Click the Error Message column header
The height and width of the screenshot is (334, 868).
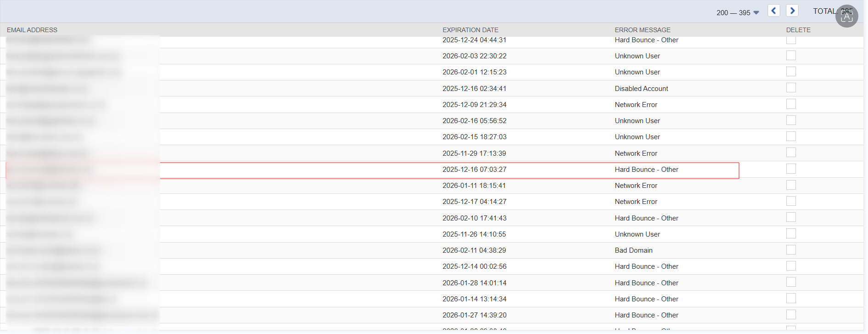[642, 30]
